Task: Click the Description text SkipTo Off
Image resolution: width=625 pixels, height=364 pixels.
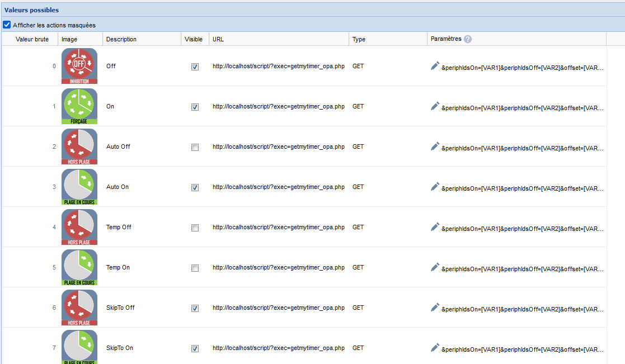Action: click(x=120, y=308)
